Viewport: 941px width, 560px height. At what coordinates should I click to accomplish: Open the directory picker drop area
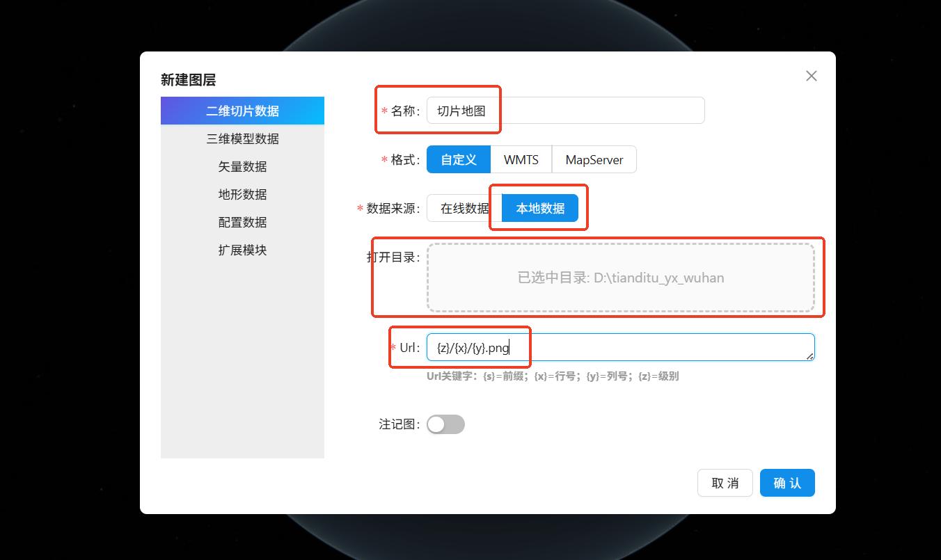621,278
